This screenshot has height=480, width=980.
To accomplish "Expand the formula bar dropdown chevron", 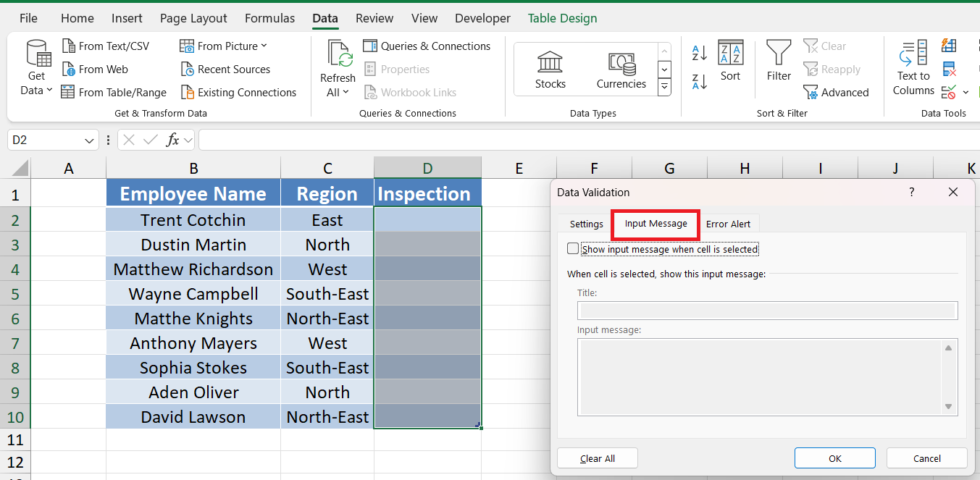I will pyautogui.click(x=188, y=140).
